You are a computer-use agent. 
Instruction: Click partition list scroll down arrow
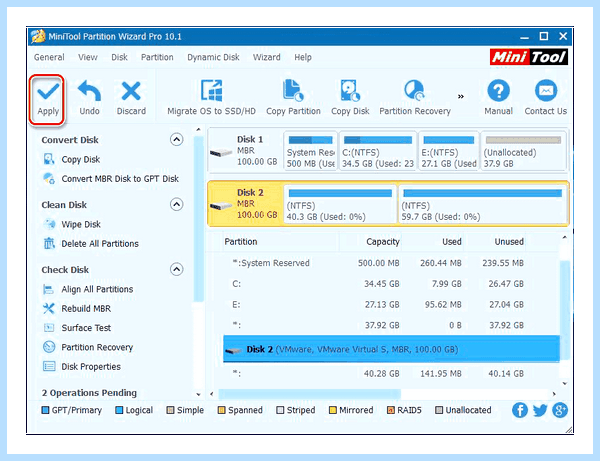point(564,383)
